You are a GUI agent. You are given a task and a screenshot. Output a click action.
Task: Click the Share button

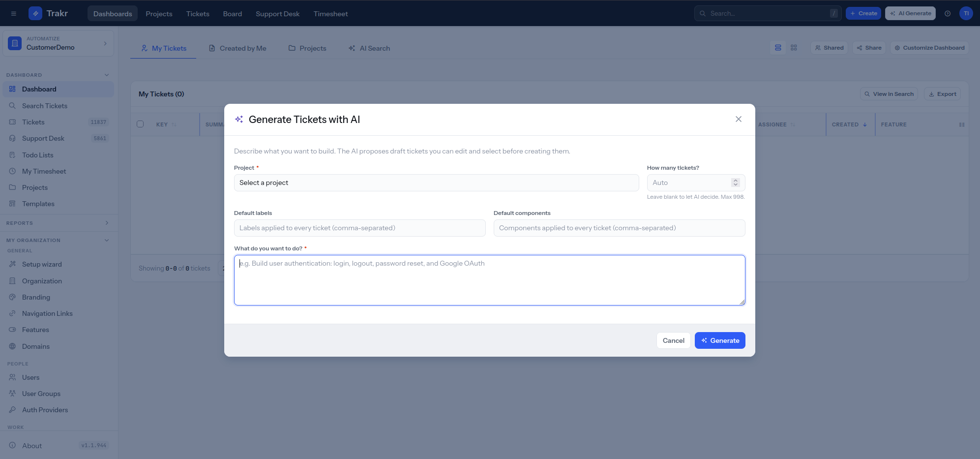[869, 48]
